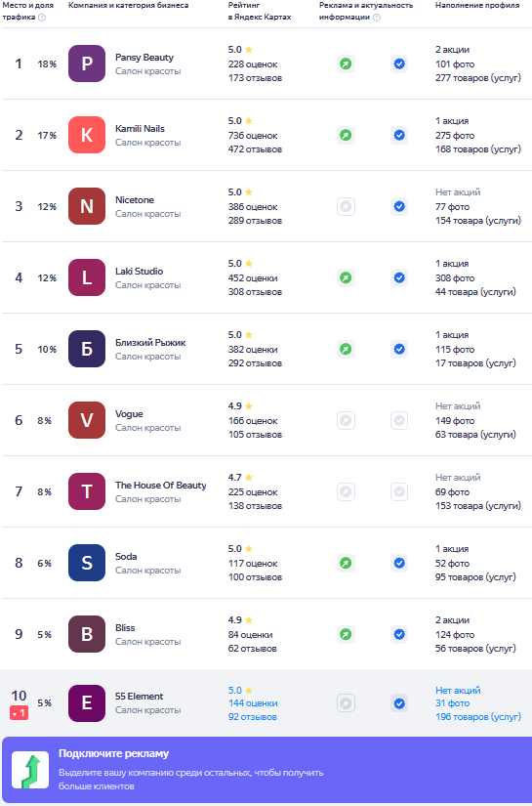This screenshot has height=806, width=532.
Task: Open the 31 фото link
Action: click(452, 703)
